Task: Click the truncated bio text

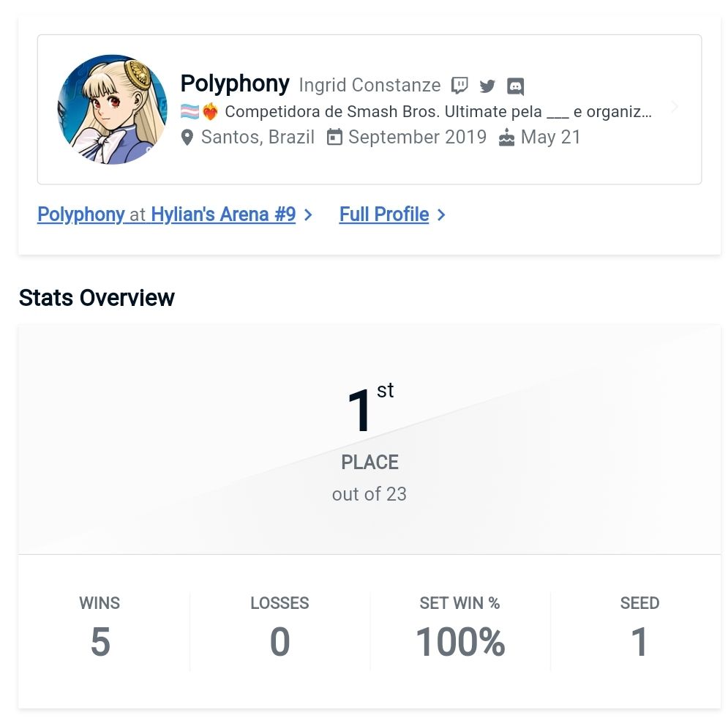Action: pyautogui.click(x=438, y=111)
